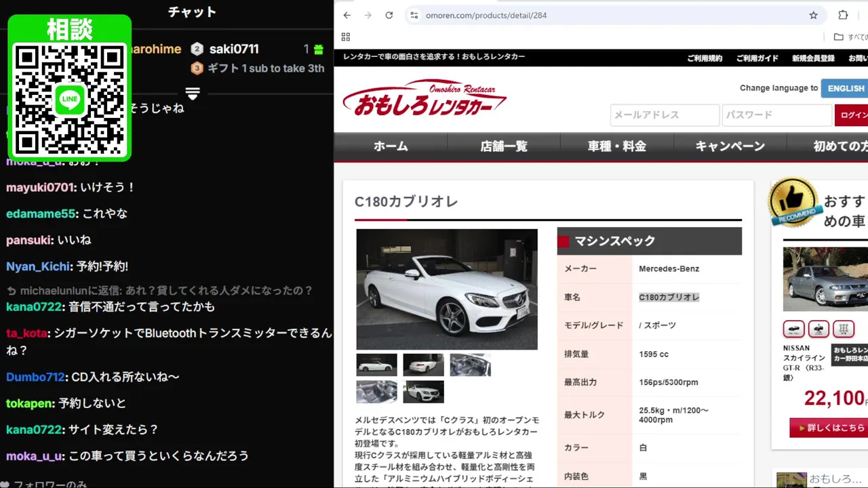Click the manual gearshift icon under Skyline
The image size is (868, 488).
[844, 329]
